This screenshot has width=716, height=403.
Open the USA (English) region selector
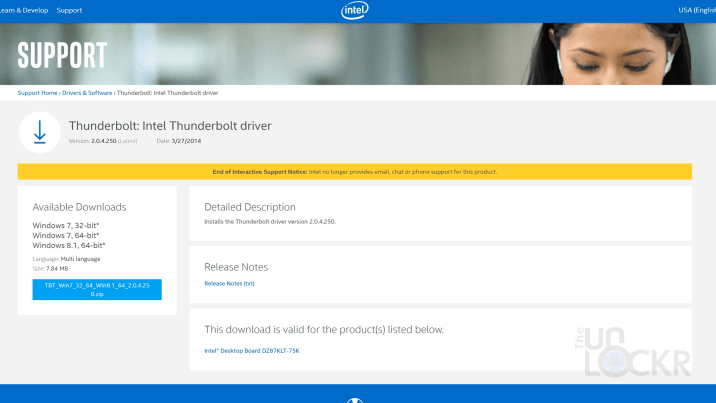(697, 10)
